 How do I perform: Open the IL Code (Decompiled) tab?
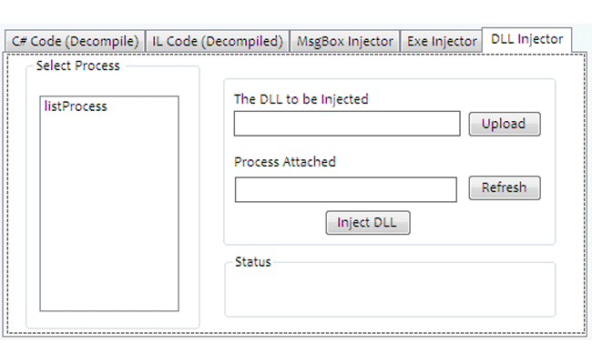click(x=217, y=41)
